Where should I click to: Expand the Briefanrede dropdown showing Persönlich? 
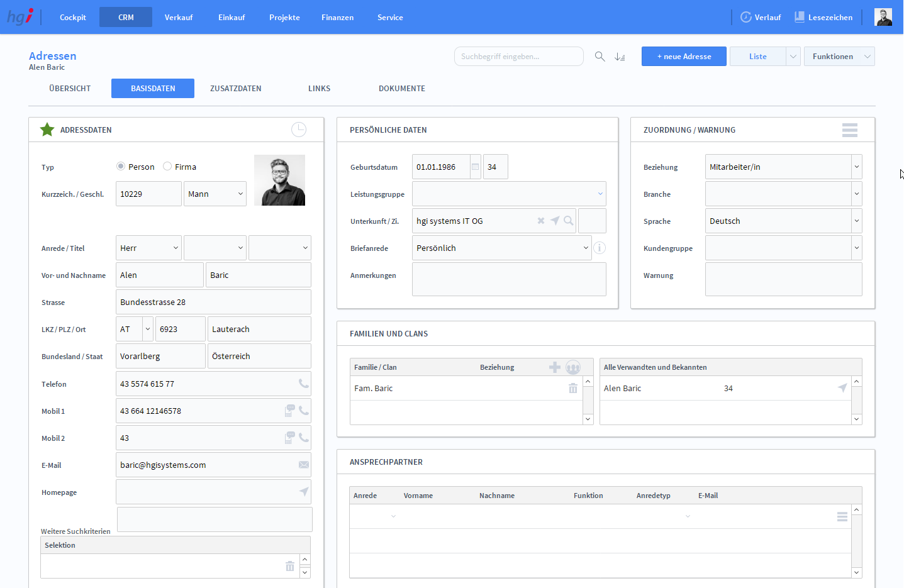coord(586,248)
